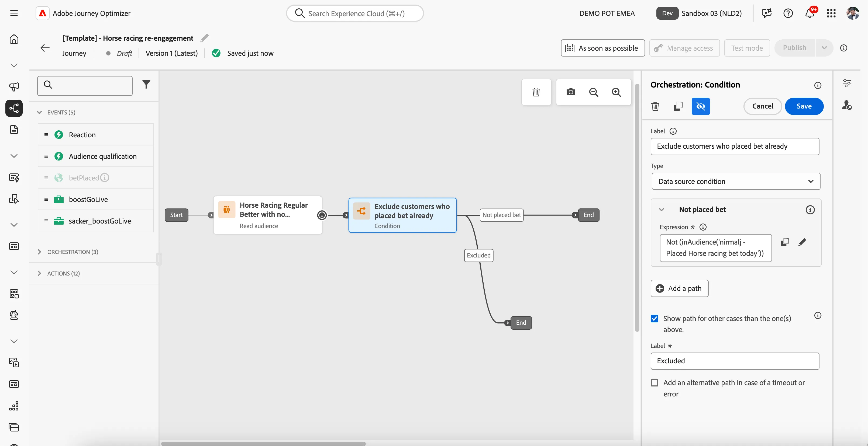Toggle the hide technical names eye button
The width and height of the screenshot is (868, 446).
701,106
